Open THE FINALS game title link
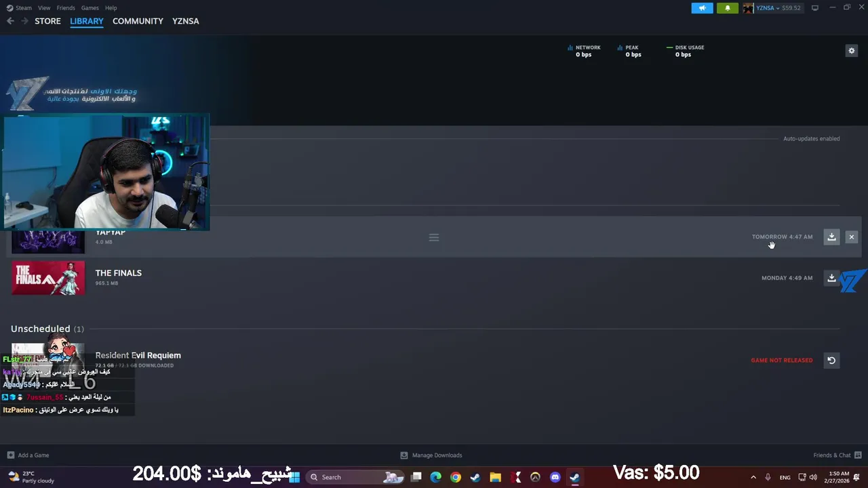868x488 pixels. click(119, 273)
